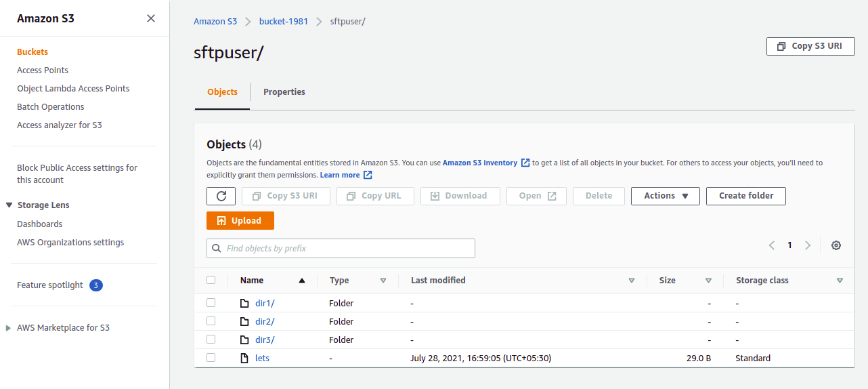Close the Amazon S3 sidebar panel
The height and width of the screenshot is (389, 868).
151,18
